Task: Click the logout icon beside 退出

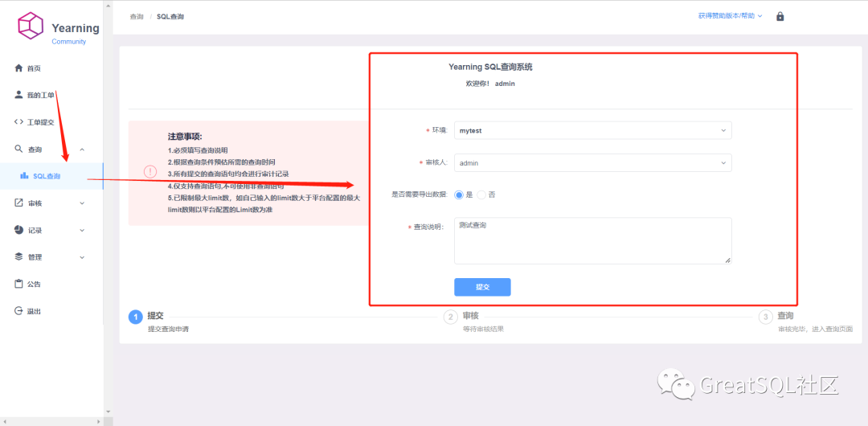Action: (18, 311)
